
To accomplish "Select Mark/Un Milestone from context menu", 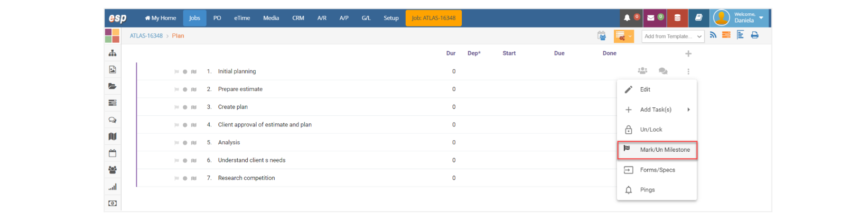I will pos(657,150).
